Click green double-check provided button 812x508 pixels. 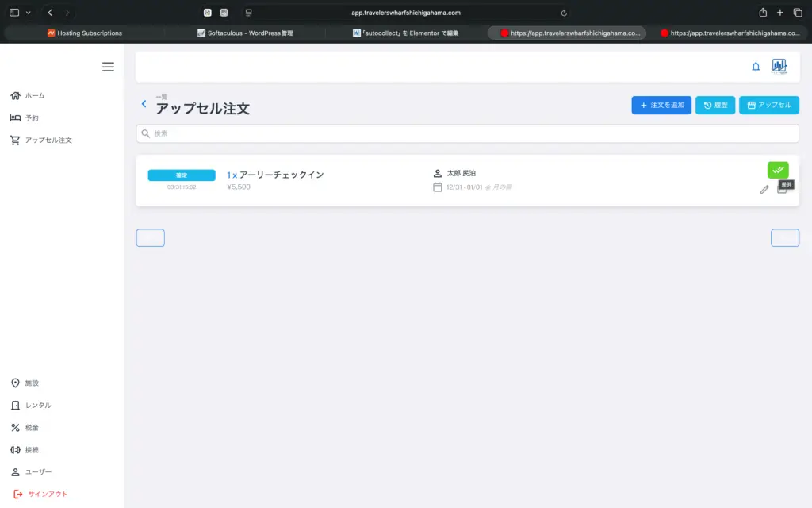(x=778, y=170)
